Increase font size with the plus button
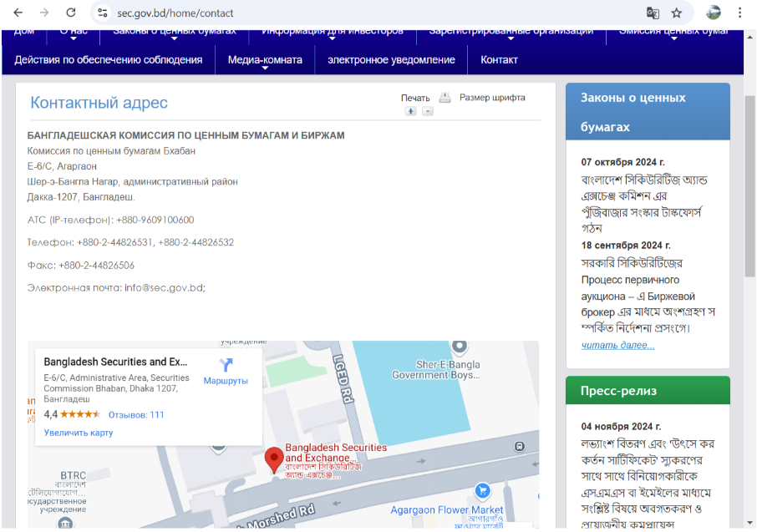757x532 pixels. [x=411, y=112]
